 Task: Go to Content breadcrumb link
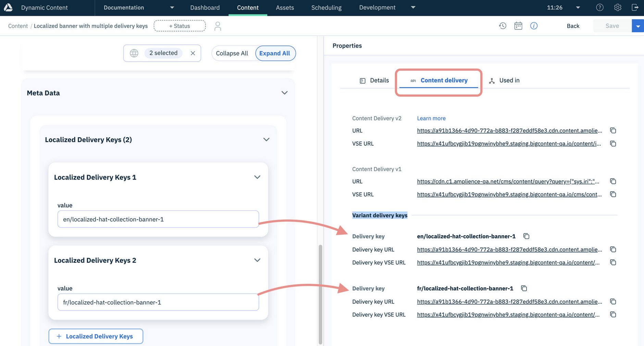pyautogui.click(x=18, y=26)
